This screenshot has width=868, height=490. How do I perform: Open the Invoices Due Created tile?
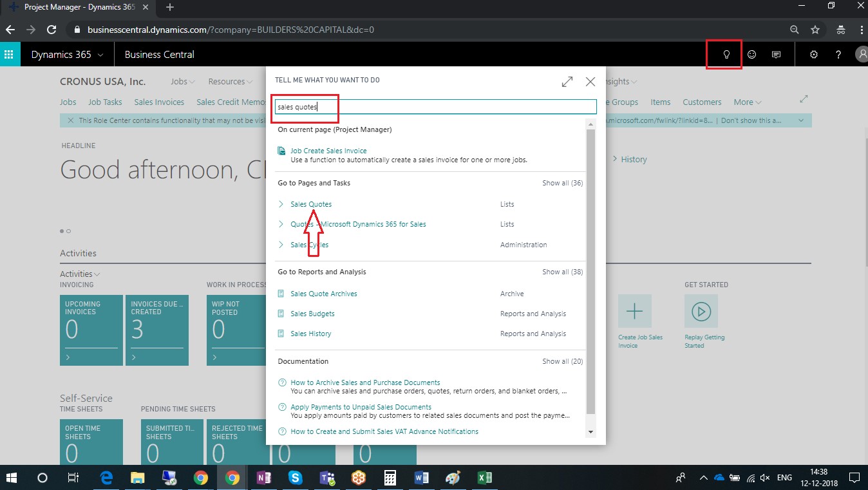pos(157,330)
